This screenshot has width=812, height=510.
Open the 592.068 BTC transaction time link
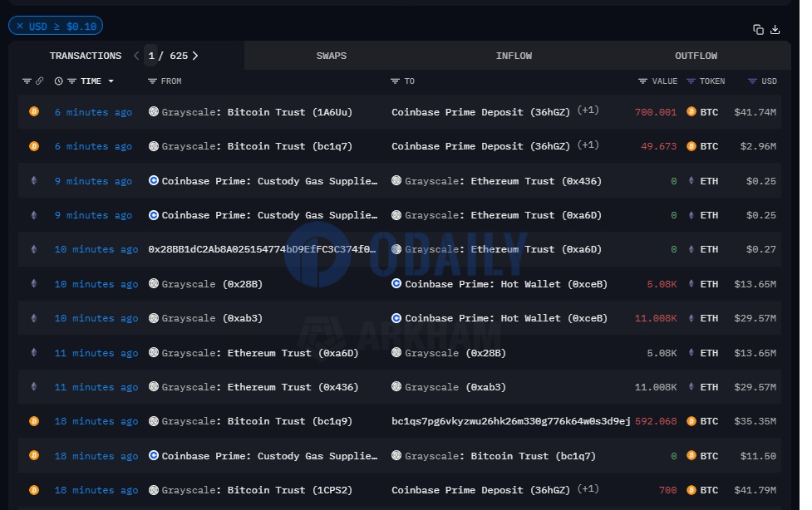[x=96, y=421]
